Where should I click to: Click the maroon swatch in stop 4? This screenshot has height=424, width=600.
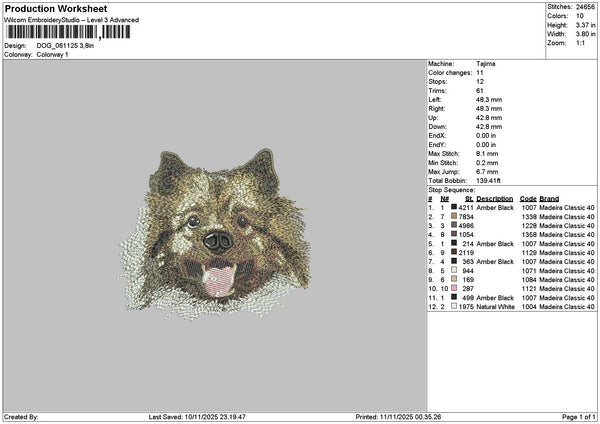pyautogui.click(x=454, y=234)
